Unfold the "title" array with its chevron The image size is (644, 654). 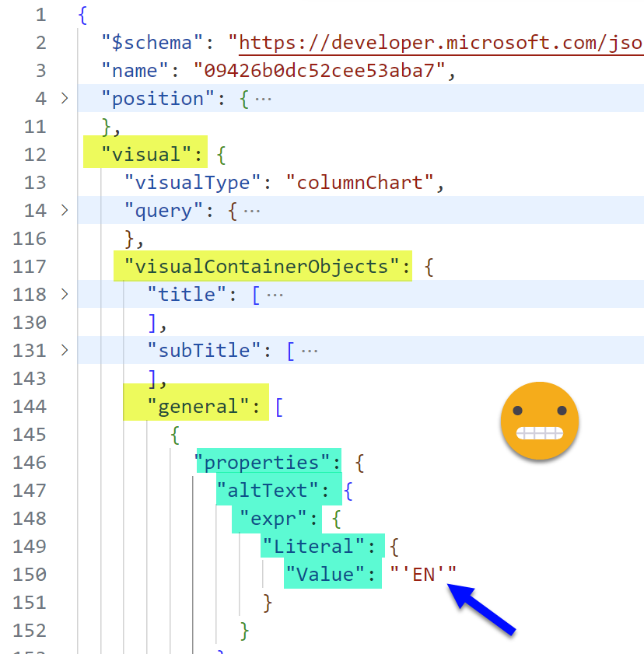pos(65,294)
